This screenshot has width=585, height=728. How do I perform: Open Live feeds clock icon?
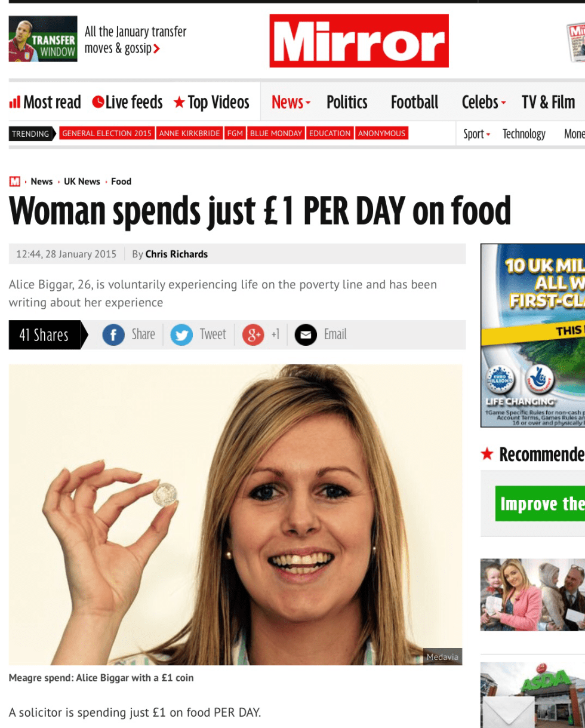[x=98, y=102]
